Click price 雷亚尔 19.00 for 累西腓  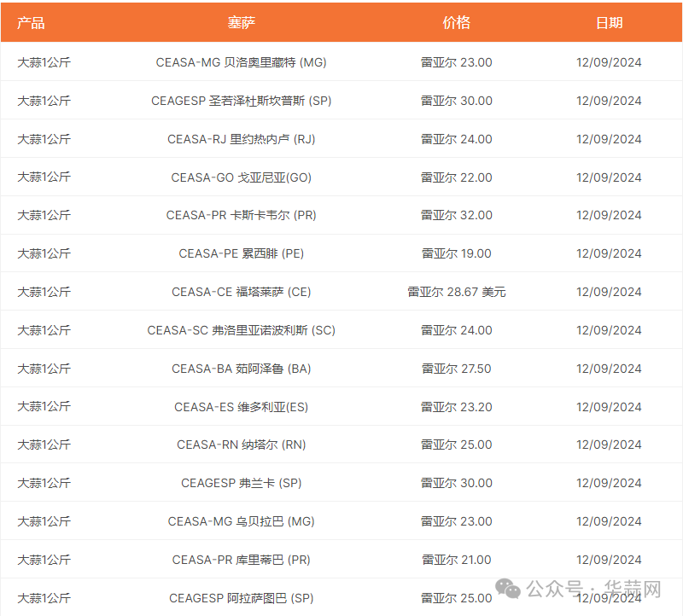point(457,253)
